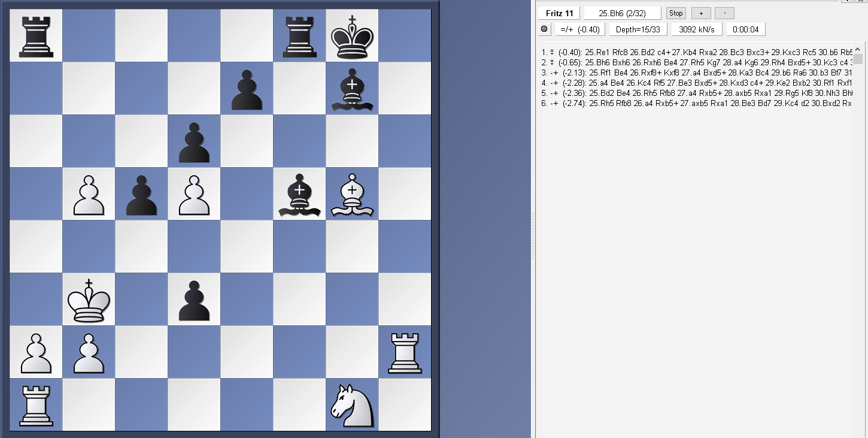This screenshot has width=868, height=438.
Task: Pick the white knight on g1
Action: (x=352, y=405)
